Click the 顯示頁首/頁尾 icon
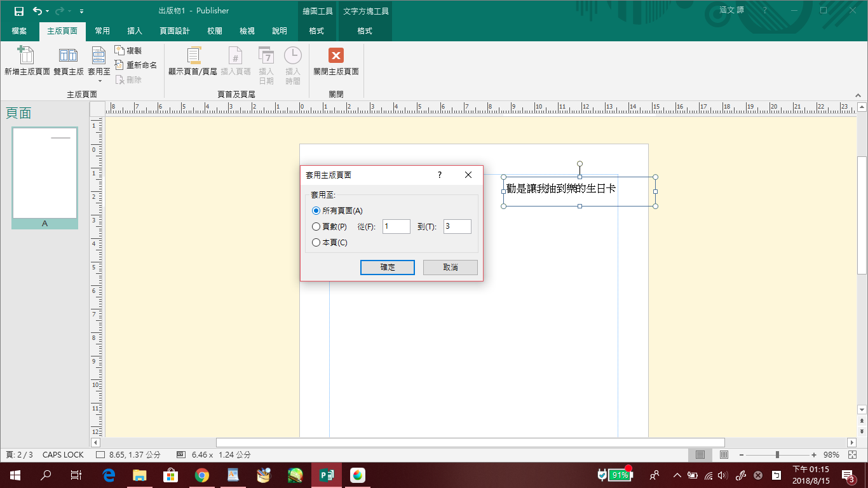The image size is (868, 488). (x=193, y=55)
